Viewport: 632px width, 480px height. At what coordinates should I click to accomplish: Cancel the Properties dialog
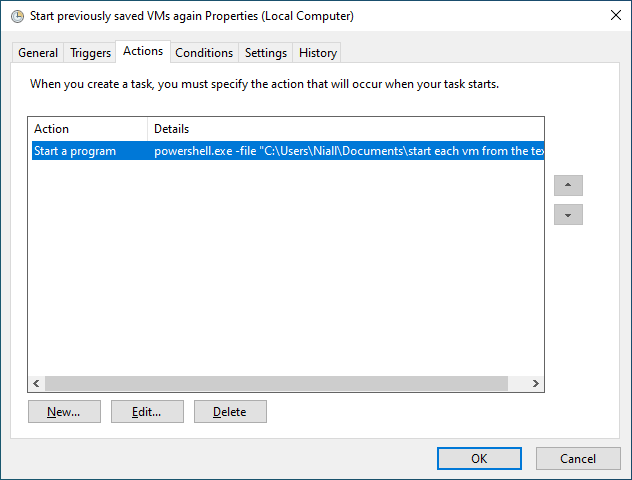(578, 459)
